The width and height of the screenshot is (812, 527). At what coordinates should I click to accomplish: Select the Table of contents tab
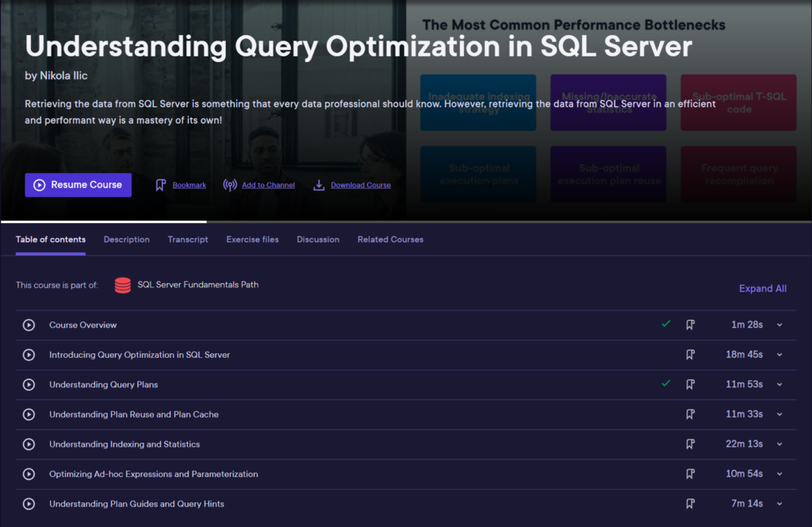click(51, 240)
